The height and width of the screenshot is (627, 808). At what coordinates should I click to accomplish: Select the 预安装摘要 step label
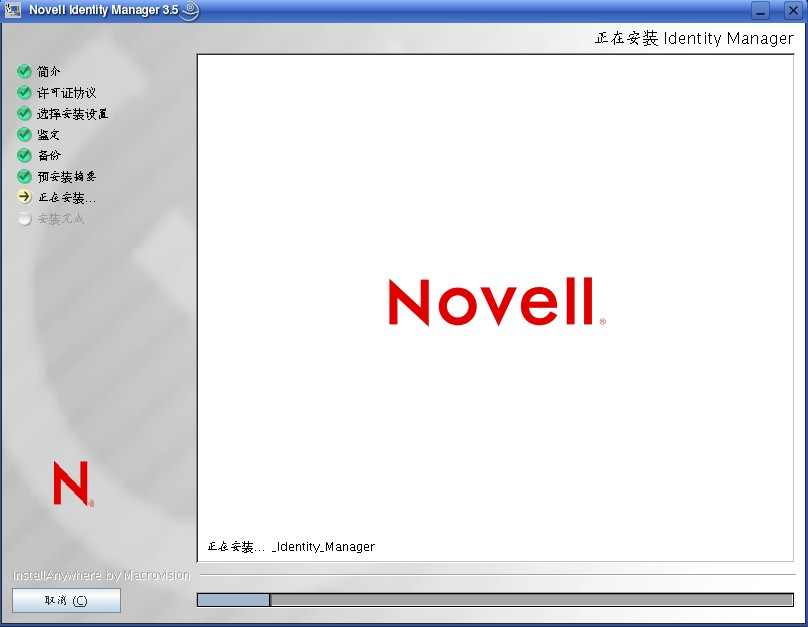[x=66, y=176]
